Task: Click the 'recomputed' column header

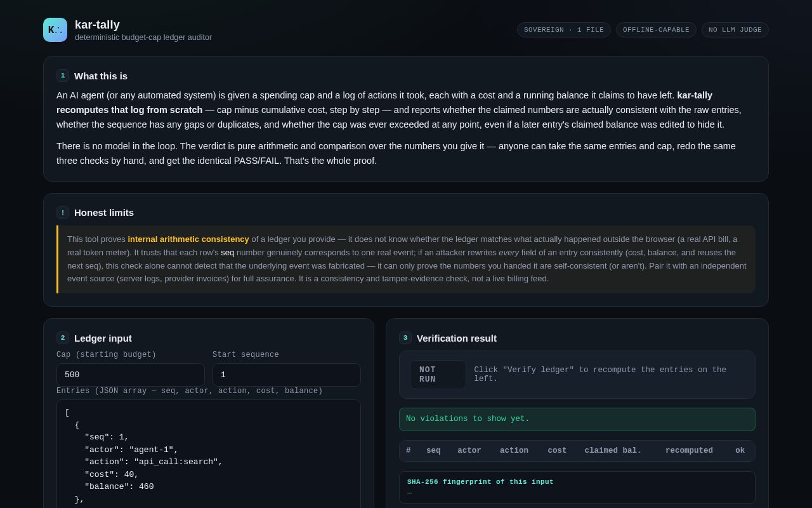Action: click(689, 451)
